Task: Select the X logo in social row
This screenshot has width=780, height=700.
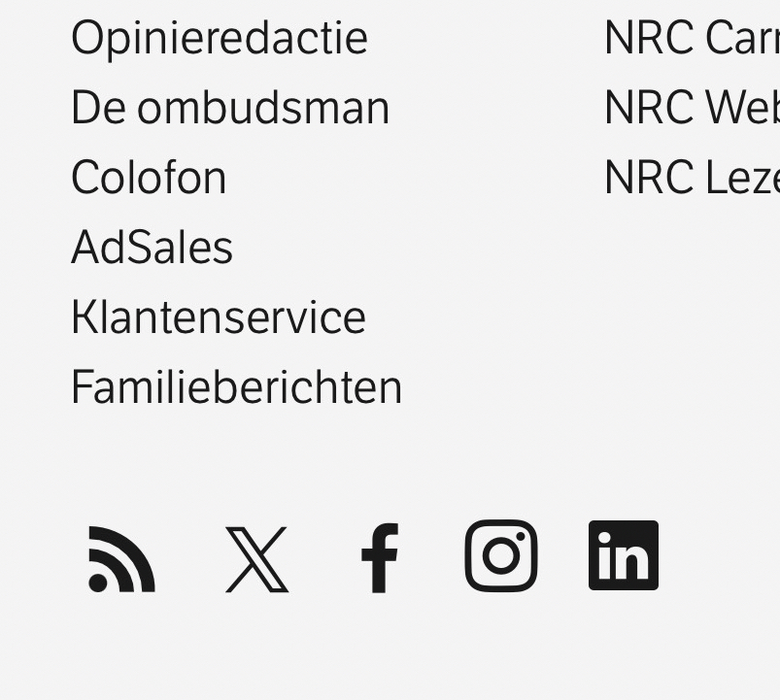Action: (256, 558)
